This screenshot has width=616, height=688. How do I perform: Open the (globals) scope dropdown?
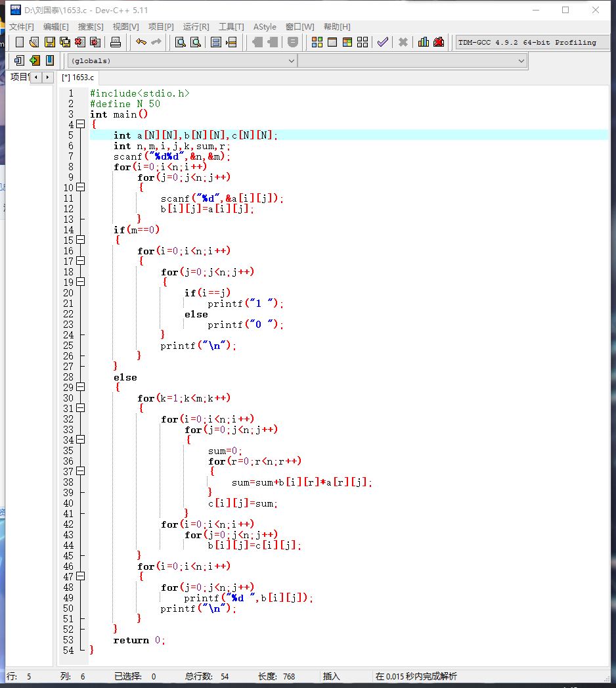click(182, 60)
